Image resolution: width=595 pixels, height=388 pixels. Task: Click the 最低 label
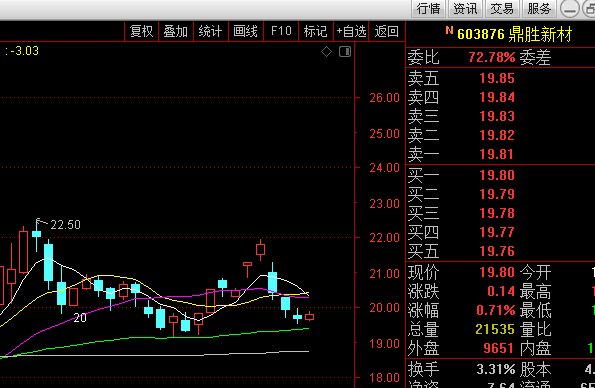pos(535,311)
